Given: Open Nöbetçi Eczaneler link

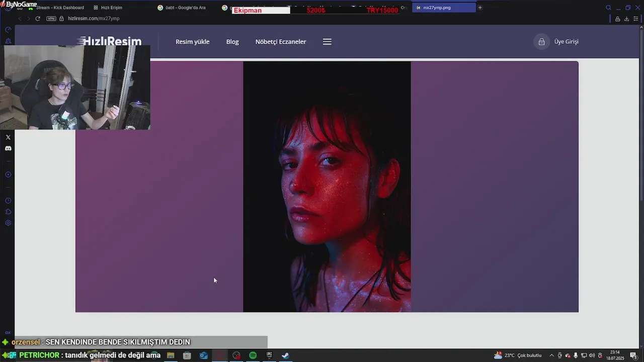Looking at the screenshot, I should (280, 42).
